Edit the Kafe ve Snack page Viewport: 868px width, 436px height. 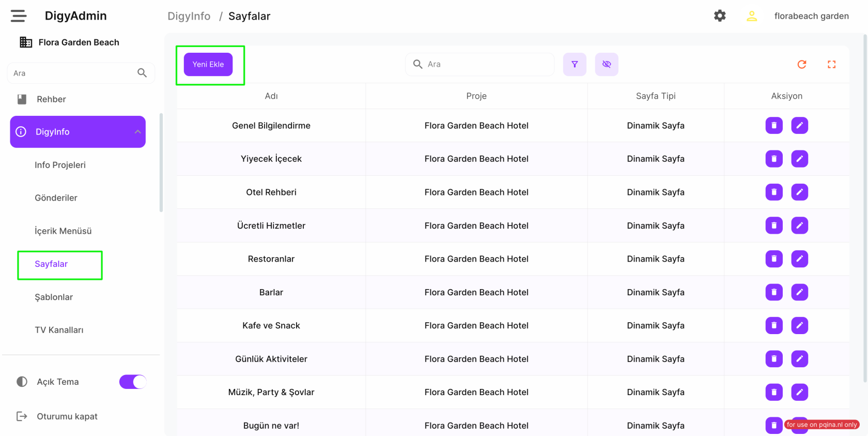point(799,326)
